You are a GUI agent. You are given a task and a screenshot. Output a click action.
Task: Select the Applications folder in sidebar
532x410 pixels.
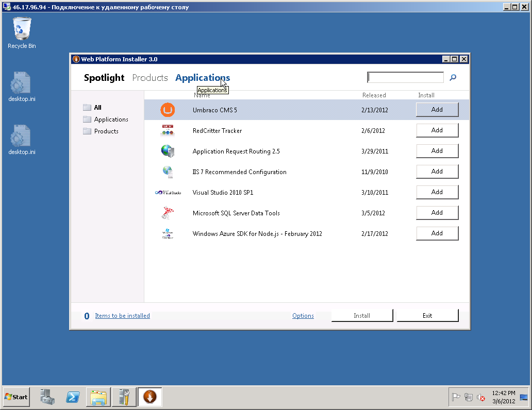pos(106,119)
